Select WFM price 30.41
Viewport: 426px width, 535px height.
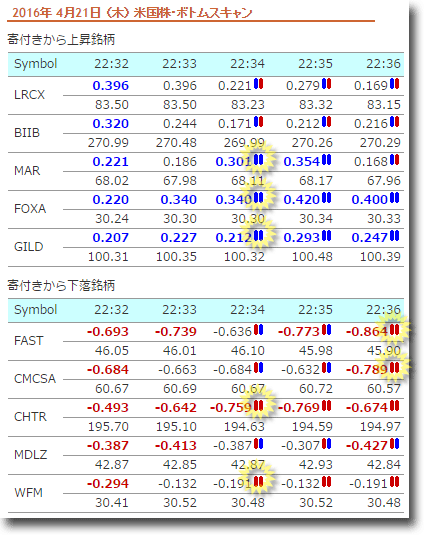[112, 503]
